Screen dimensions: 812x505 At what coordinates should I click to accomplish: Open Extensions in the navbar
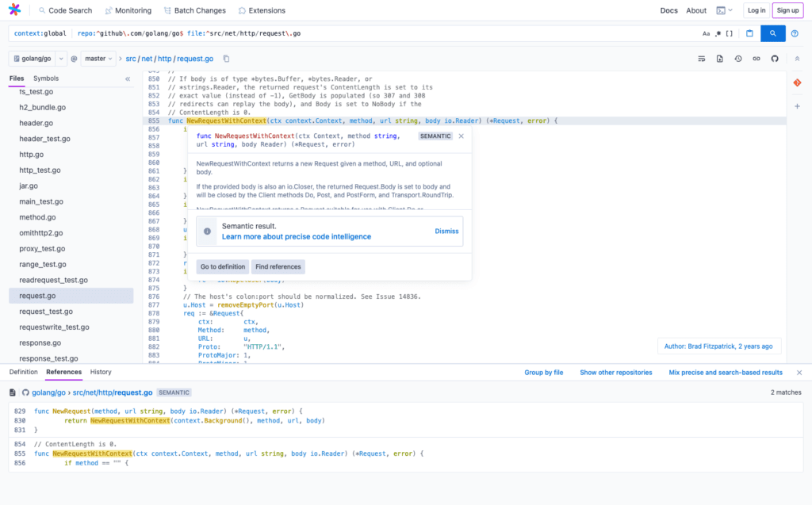(262, 10)
